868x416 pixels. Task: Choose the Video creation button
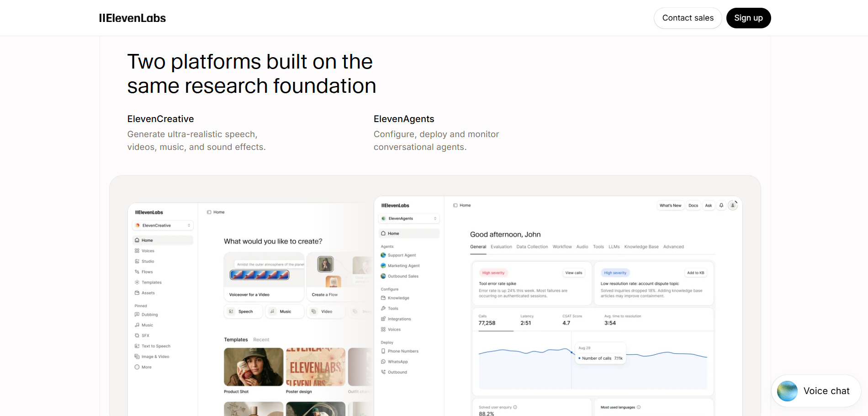click(x=326, y=311)
